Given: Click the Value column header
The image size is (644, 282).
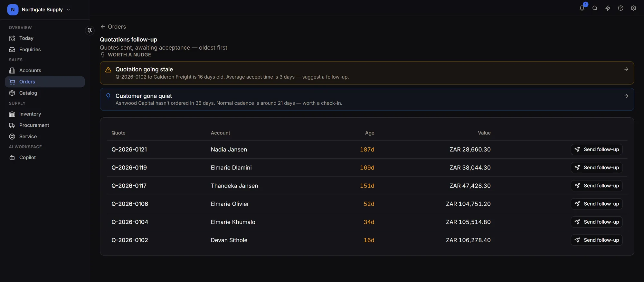Looking at the screenshot, I should coord(484,133).
